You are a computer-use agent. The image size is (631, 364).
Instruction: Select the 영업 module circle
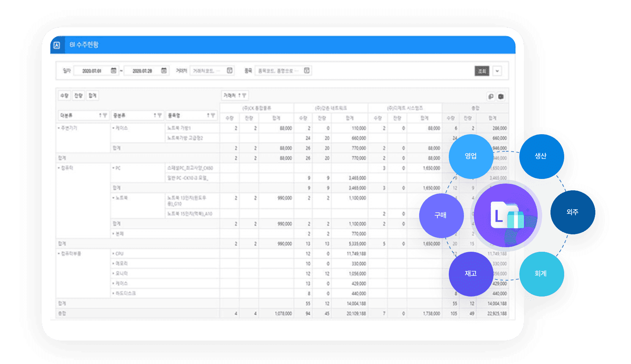471,156
